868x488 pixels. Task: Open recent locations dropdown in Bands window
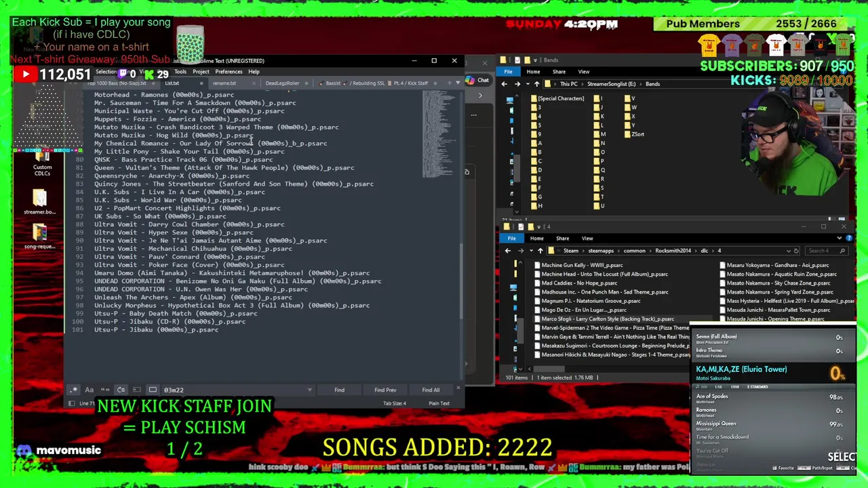[x=526, y=84]
